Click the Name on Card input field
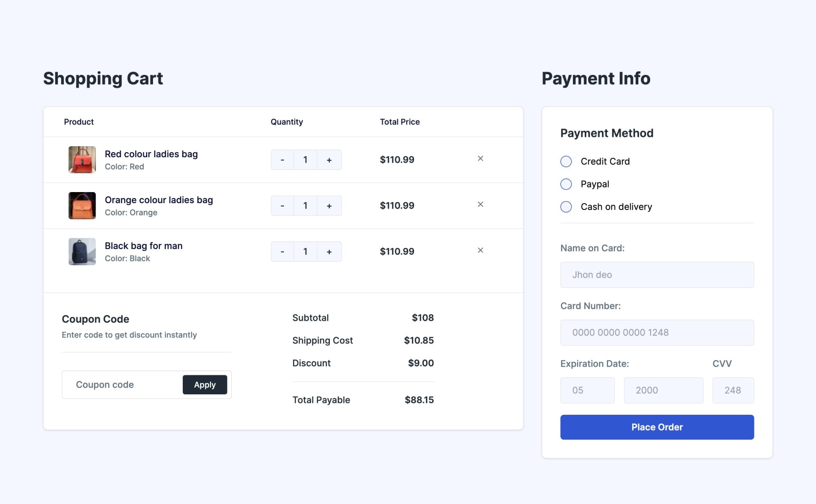 coord(657,275)
